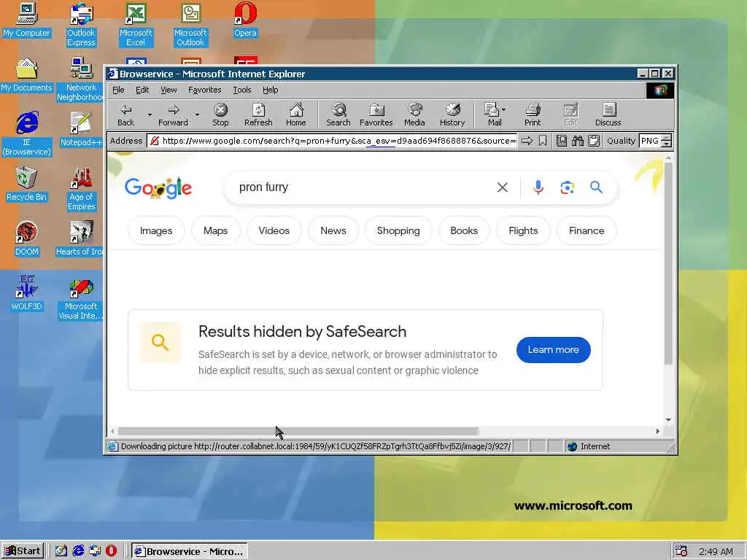
Task: Open the Opera desktop shortcut
Action: [245, 20]
